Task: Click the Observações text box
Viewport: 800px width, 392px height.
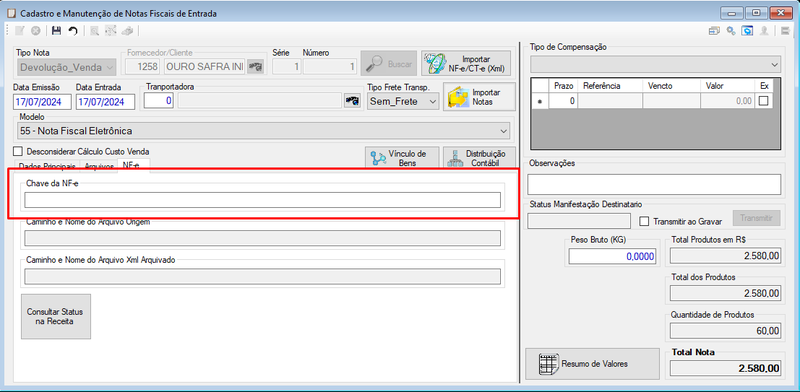Action: pos(655,184)
